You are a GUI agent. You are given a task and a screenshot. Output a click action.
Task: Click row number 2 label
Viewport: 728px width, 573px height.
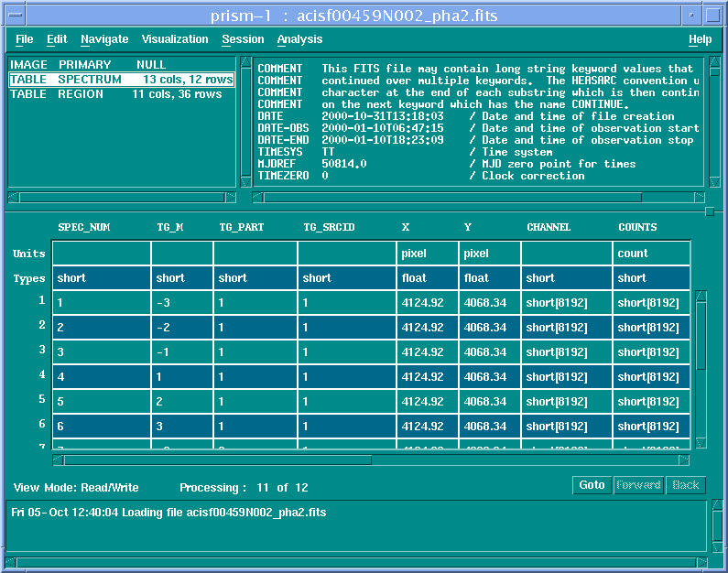[42, 324]
